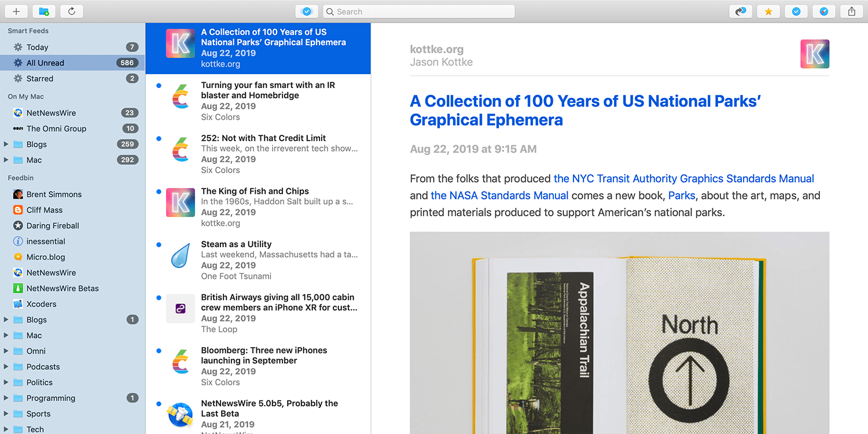Viewport: 868px width, 434px height.
Task: Toggle read status with right toolbar checkmark
Action: 796,11
